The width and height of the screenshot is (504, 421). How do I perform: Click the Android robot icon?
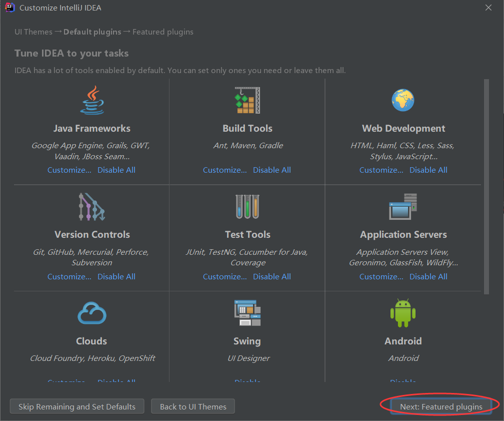click(403, 313)
